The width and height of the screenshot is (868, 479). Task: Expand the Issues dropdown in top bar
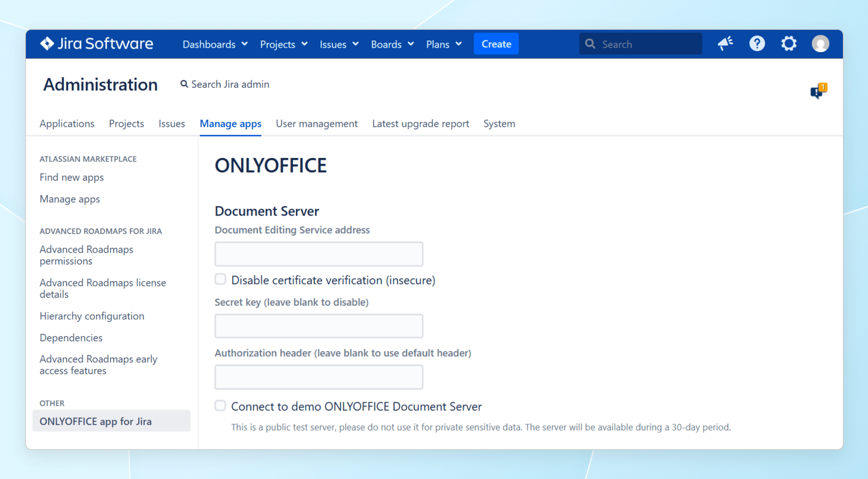339,44
